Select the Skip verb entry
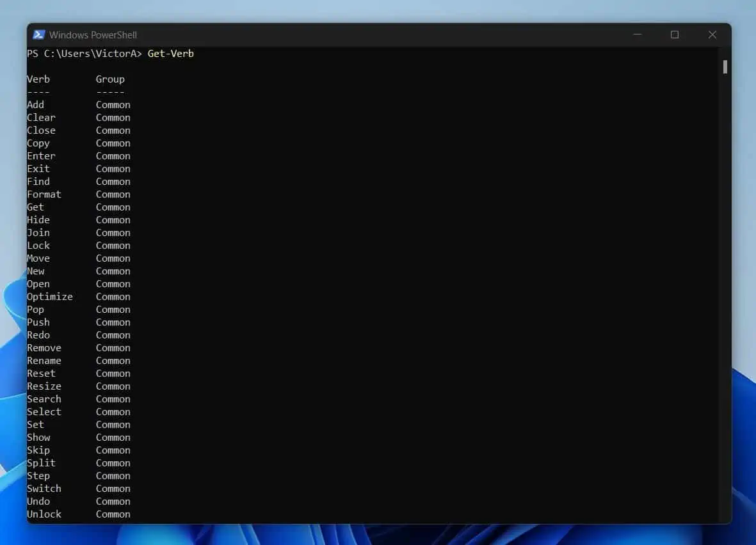The image size is (756, 545). click(x=38, y=450)
